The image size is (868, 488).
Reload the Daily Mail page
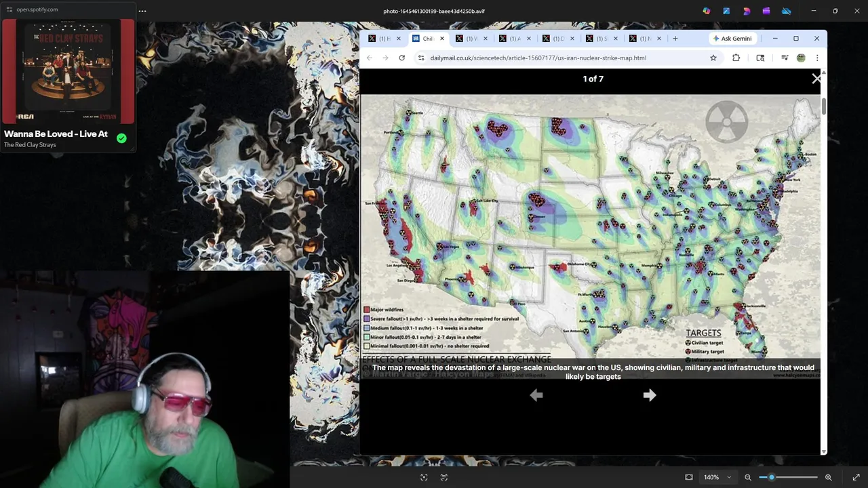point(401,58)
